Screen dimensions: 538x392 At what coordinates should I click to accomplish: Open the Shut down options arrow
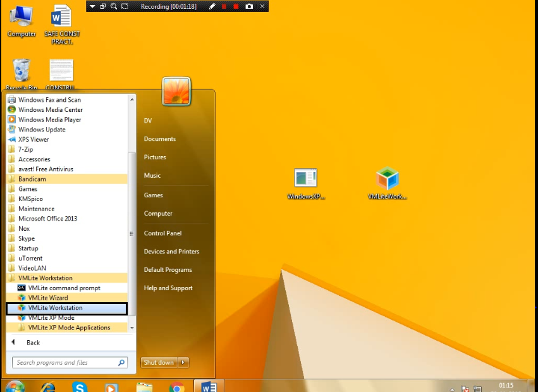click(x=183, y=362)
